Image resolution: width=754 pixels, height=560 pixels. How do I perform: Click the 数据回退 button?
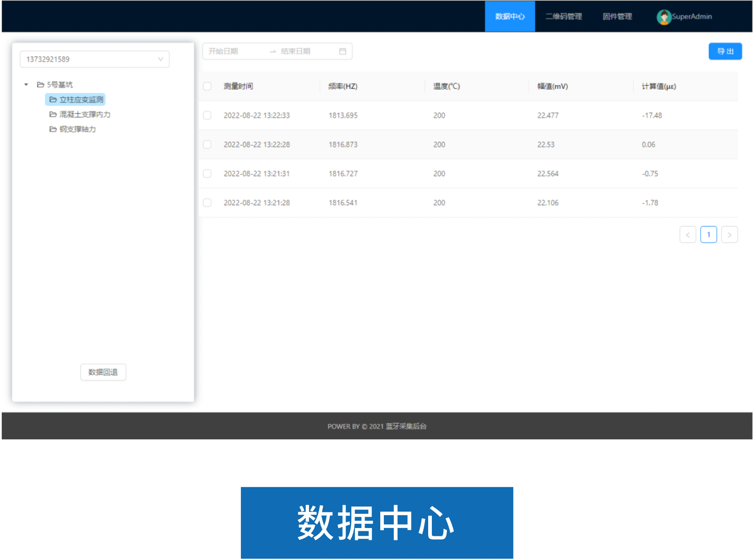pos(103,372)
